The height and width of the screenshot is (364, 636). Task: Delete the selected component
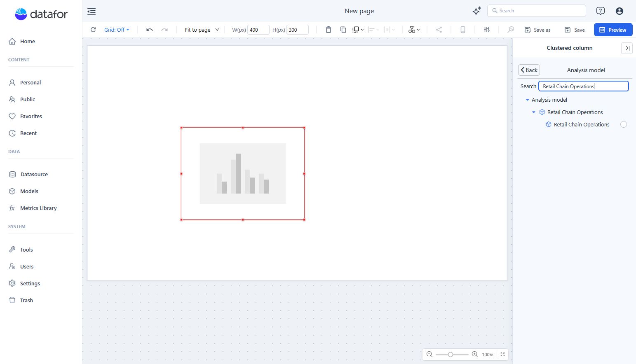pyautogui.click(x=329, y=30)
